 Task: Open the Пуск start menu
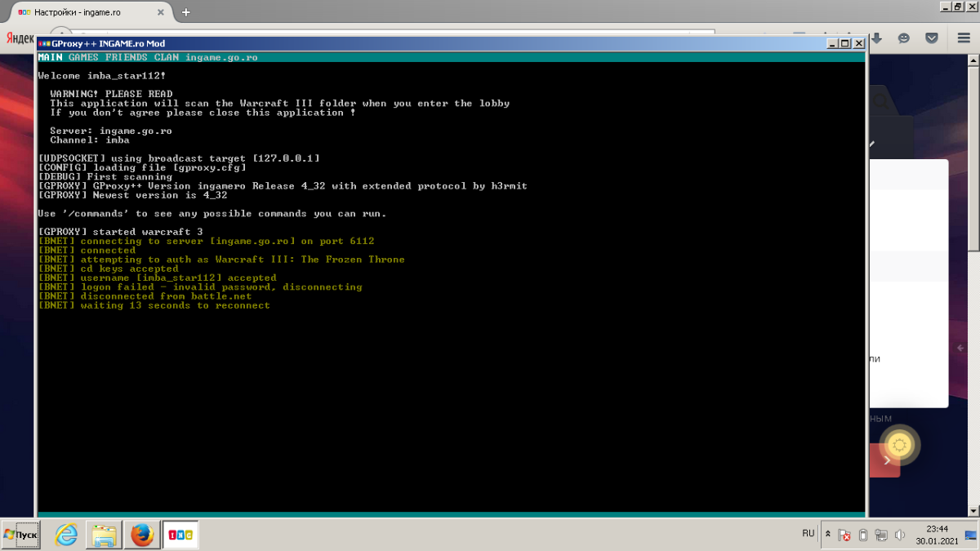[20, 535]
